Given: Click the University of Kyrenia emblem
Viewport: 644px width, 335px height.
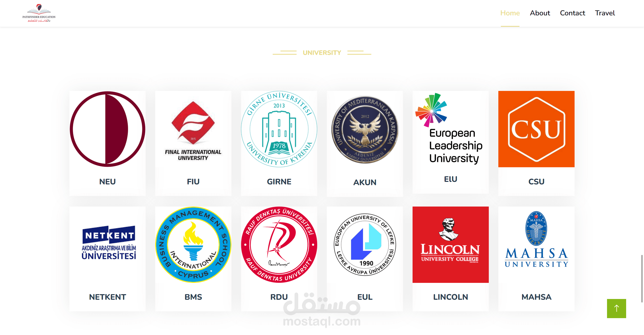Looking at the screenshot, I should (x=279, y=129).
